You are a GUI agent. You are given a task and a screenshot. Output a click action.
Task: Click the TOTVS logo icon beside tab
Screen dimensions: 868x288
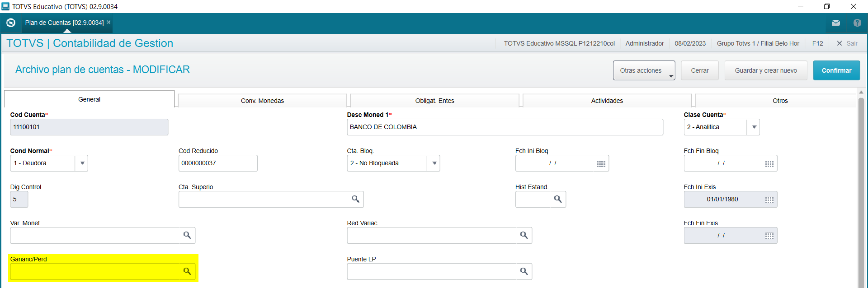[11, 23]
